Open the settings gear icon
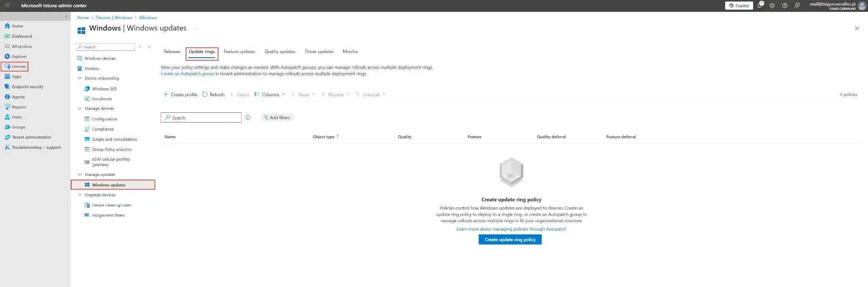 [772, 6]
